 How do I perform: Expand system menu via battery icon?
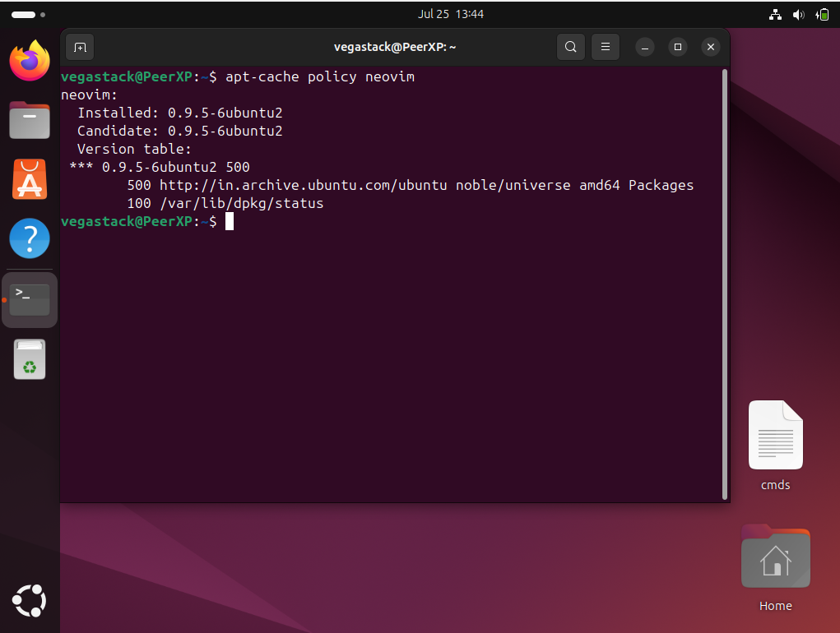click(822, 15)
